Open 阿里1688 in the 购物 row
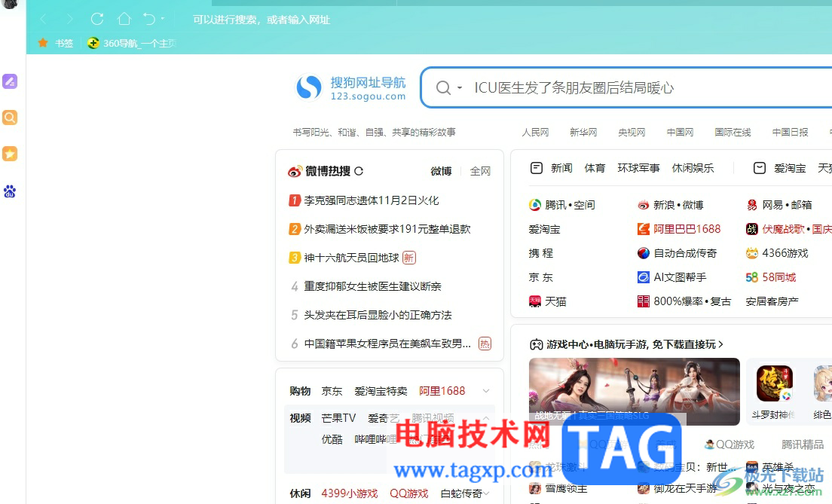 click(x=442, y=391)
